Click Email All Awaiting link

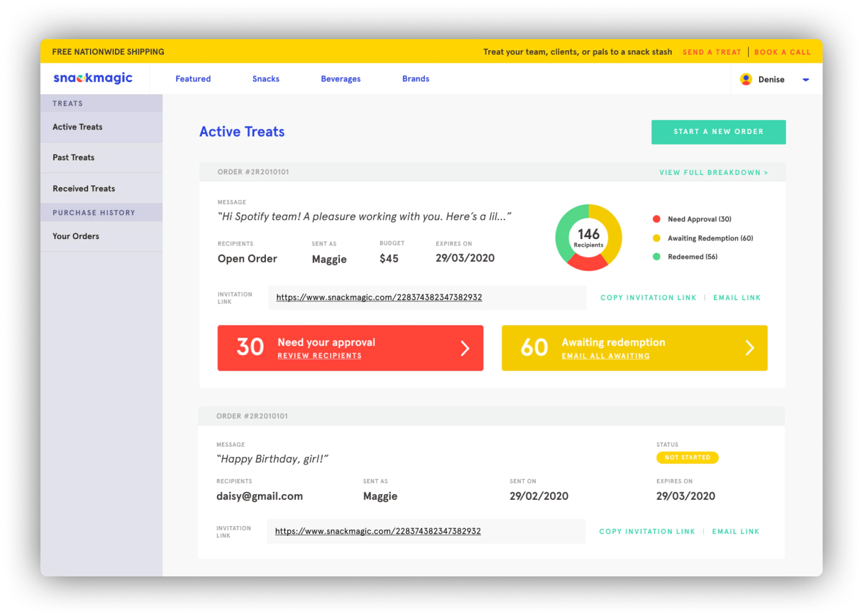(x=605, y=356)
